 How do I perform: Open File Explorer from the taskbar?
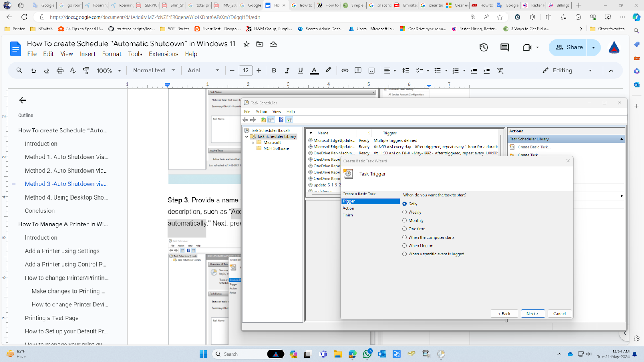click(338, 354)
